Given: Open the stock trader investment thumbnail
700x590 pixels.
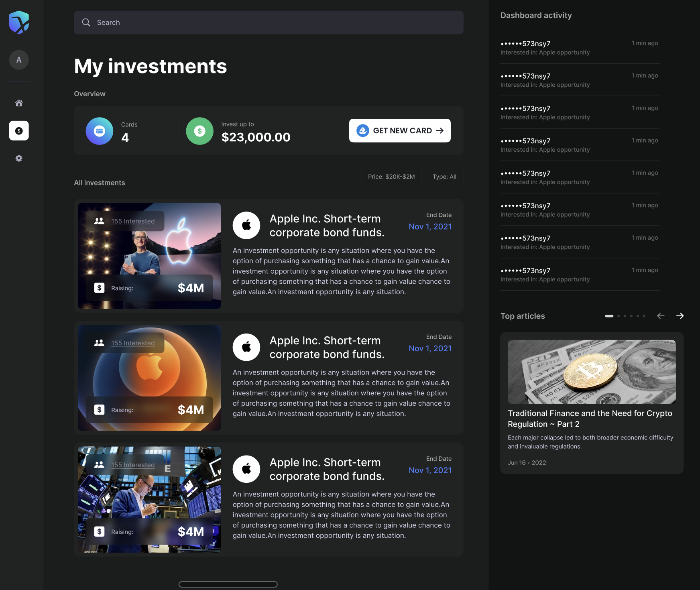Looking at the screenshot, I should tap(149, 500).
